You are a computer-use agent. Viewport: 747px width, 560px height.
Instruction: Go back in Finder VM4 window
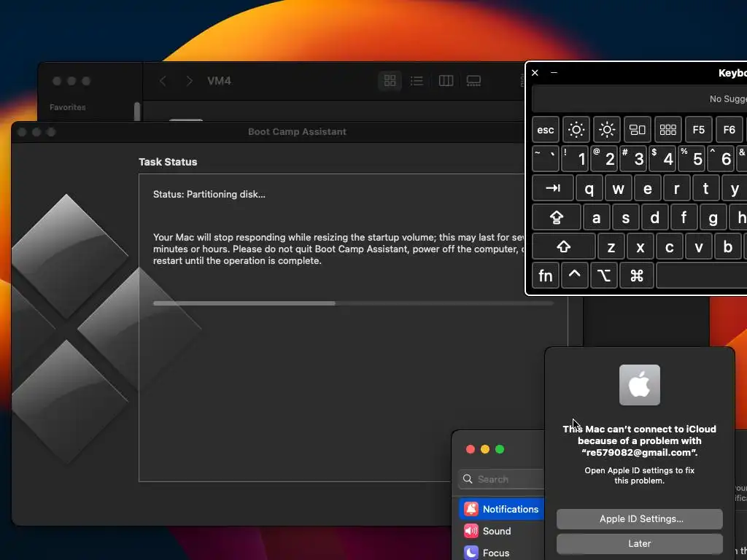point(163,81)
